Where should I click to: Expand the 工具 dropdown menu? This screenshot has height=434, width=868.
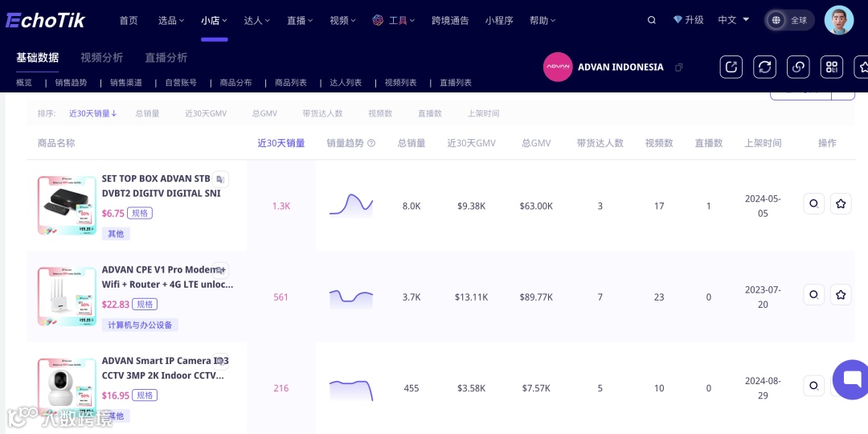402,20
